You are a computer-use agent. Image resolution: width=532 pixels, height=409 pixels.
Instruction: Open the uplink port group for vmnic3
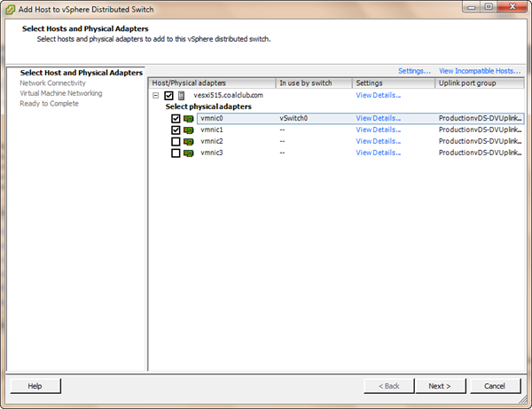[x=480, y=153]
